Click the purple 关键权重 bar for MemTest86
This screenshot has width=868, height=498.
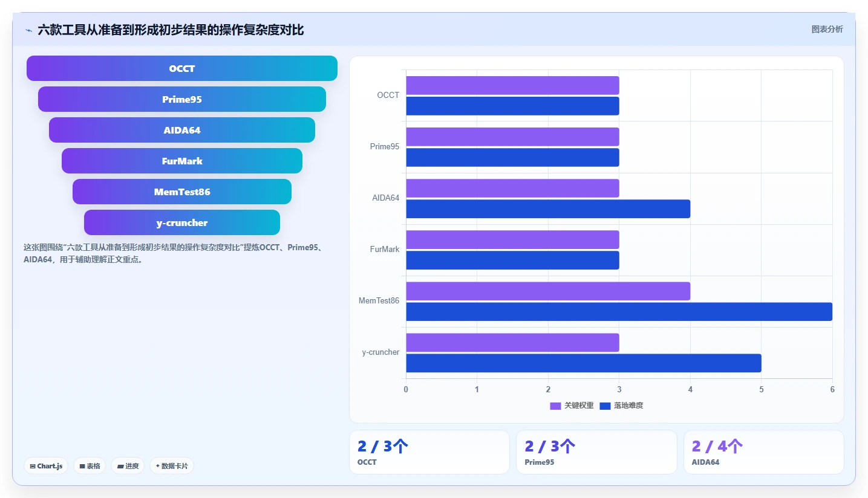click(x=548, y=291)
